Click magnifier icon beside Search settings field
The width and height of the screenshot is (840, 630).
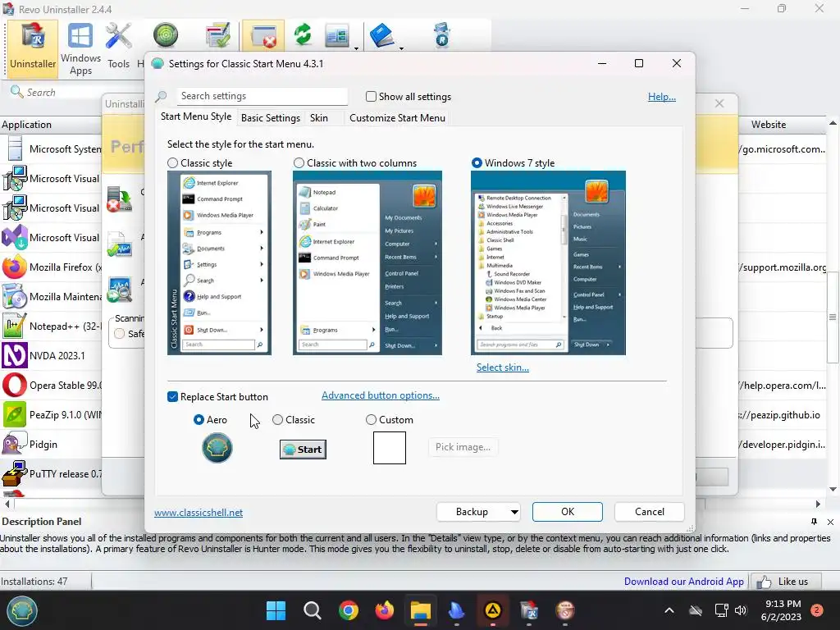pyautogui.click(x=161, y=97)
